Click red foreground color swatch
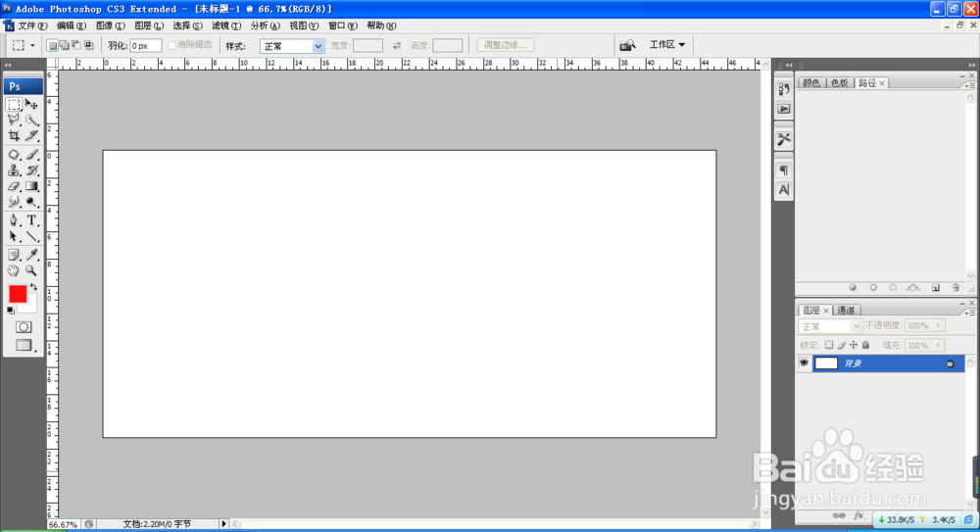Viewport: 980px width, 532px height. 18,294
